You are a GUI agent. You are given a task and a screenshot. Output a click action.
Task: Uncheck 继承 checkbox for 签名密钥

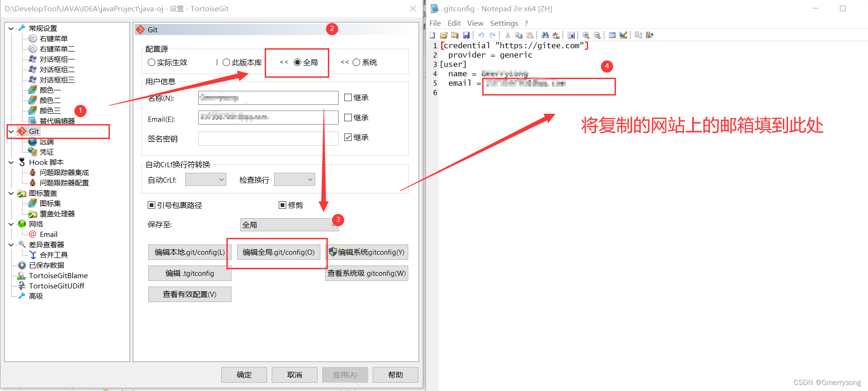pyautogui.click(x=348, y=137)
